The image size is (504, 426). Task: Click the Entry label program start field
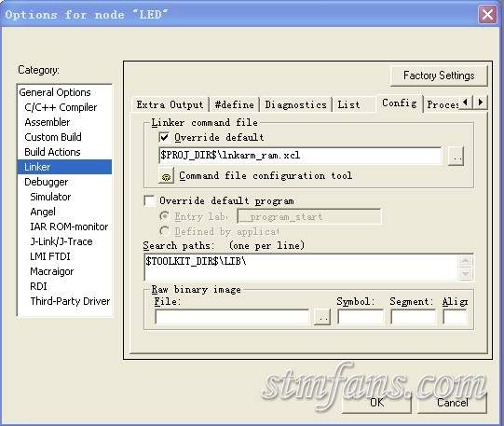pos(309,216)
